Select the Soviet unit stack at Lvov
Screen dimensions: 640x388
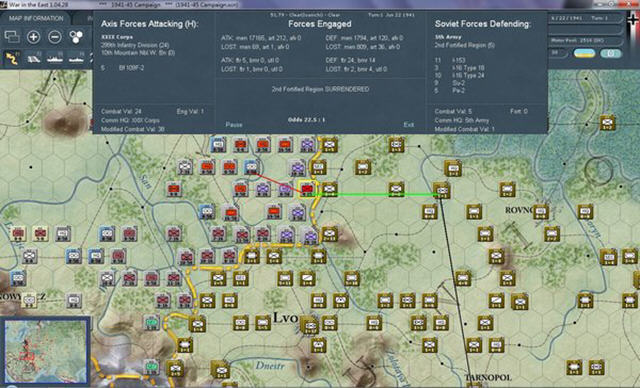pyautogui.click(x=309, y=325)
